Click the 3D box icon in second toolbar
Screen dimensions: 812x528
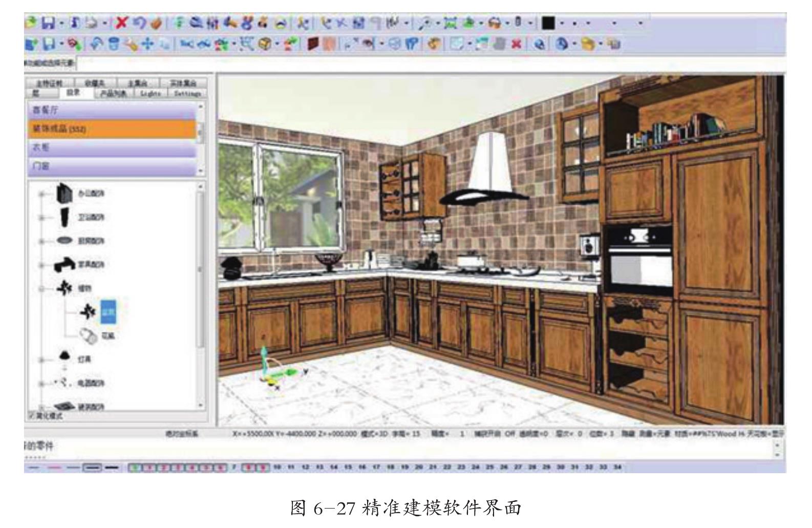pos(265,45)
